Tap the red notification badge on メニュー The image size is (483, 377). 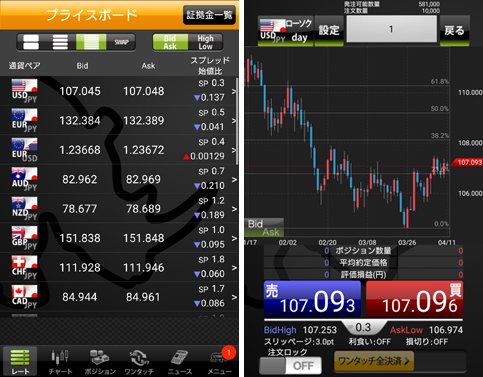coord(229,353)
